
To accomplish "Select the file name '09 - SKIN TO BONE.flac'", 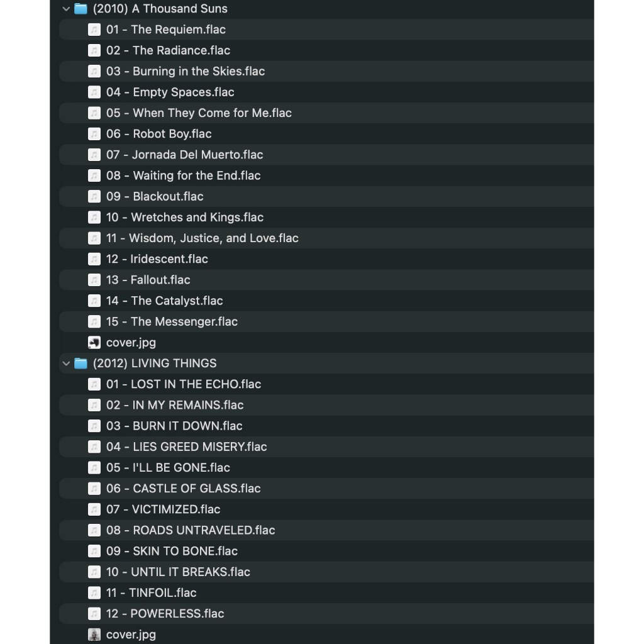I will pyautogui.click(x=172, y=551).
